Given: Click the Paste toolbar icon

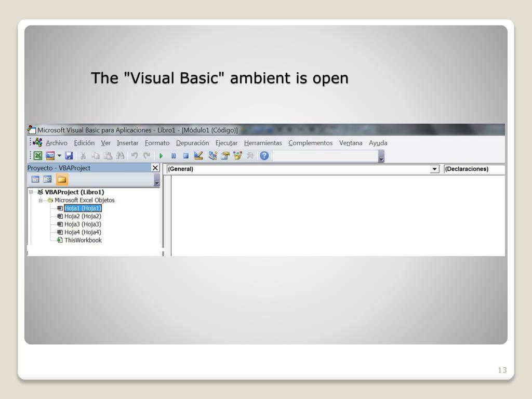Looking at the screenshot, I should [x=108, y=156].
